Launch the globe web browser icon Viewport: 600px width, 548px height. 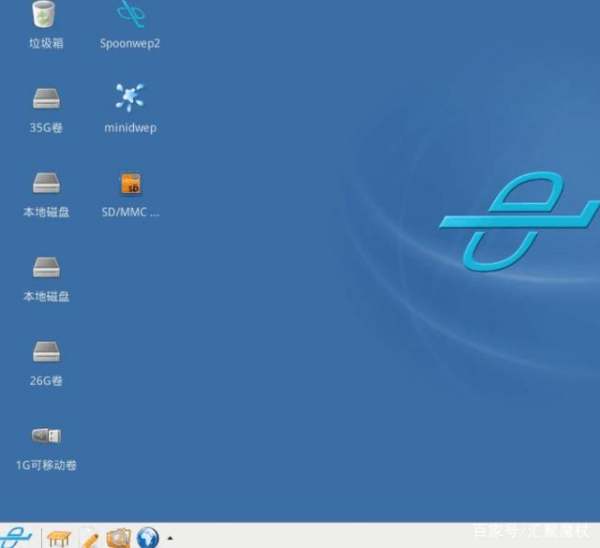148,537
